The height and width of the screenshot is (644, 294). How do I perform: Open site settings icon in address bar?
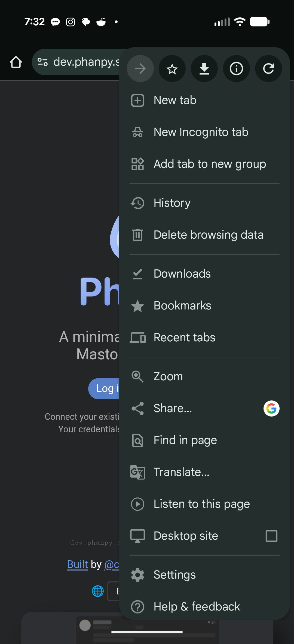(43, 62)
